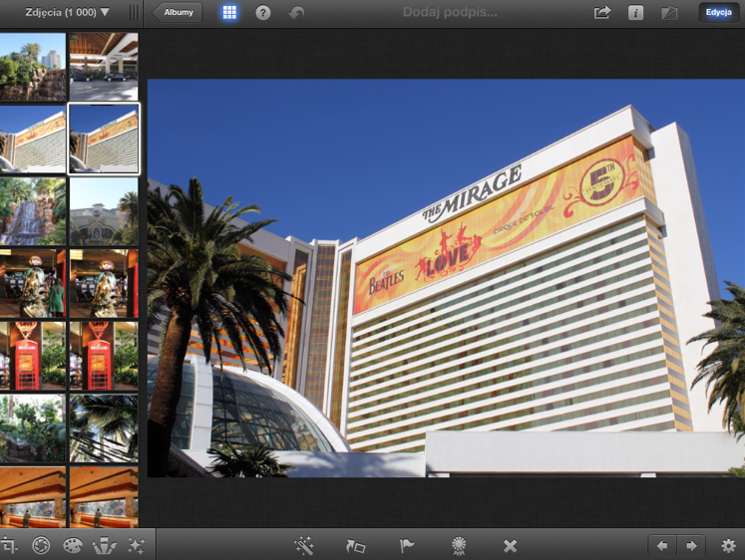Open the settings gear

(728, 546)
